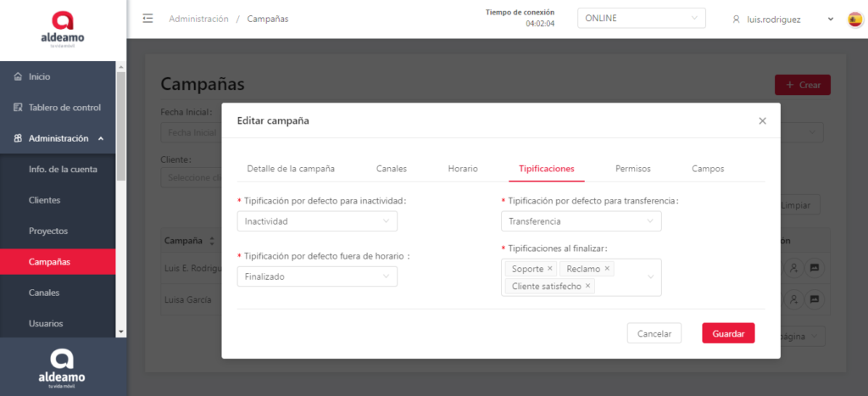Open the Permisos tab

pyautogui.click(x=632, y=169)
